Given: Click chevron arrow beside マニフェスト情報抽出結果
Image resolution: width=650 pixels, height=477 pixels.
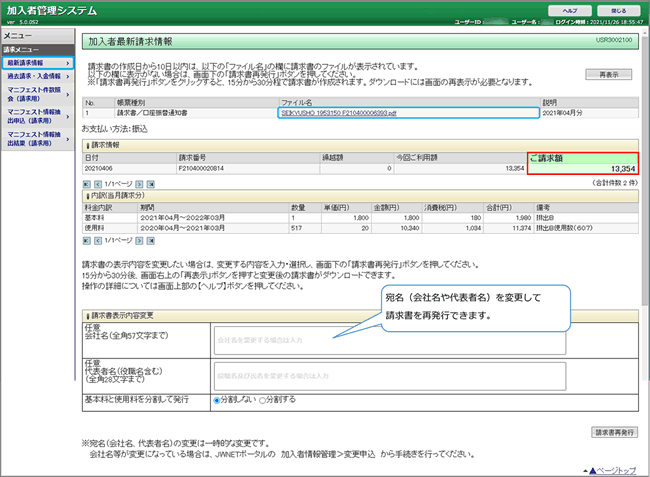Looking at the screenshot, I should pyautogui.click(x=68, y=139).
